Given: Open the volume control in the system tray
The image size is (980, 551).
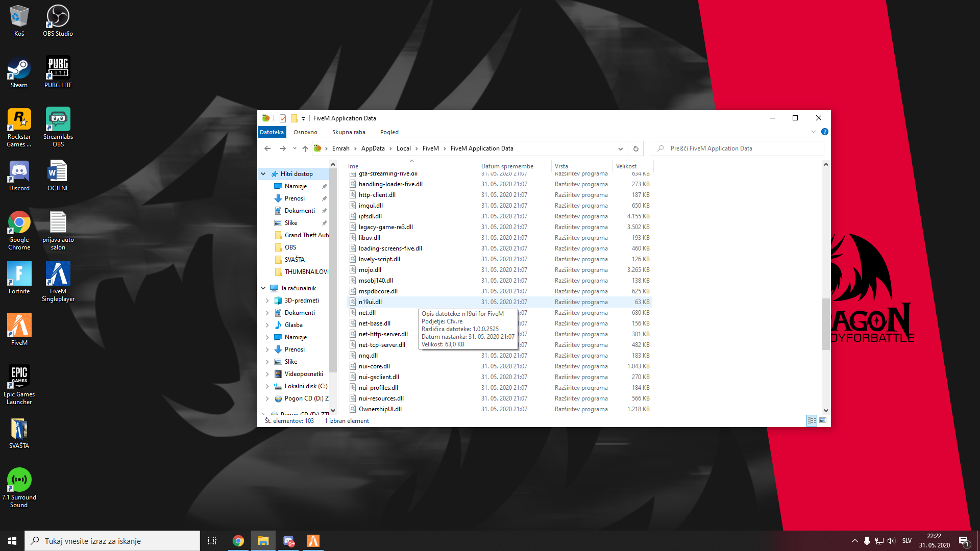Looking at the screenshot, I should click(891, 541).
